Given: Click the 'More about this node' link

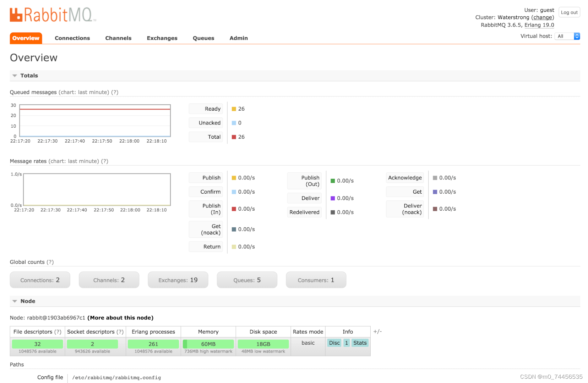Looking at the screenshot, I should (120, 318).
